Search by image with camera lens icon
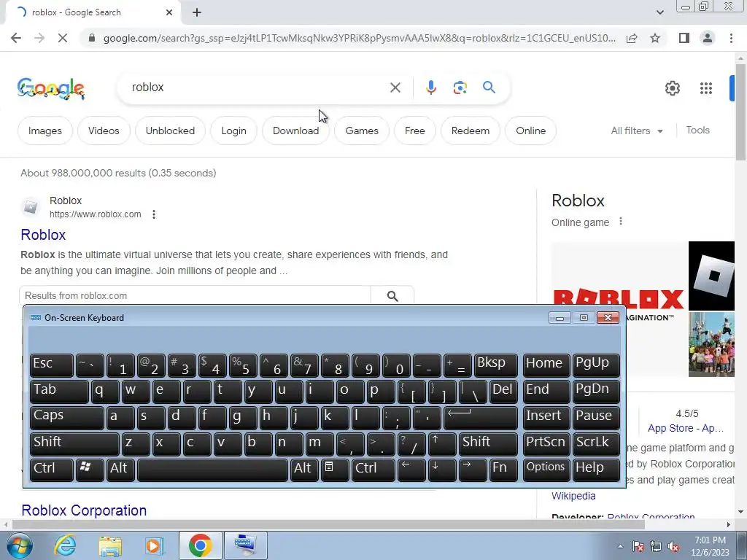Viewport: 747px width, 560px height. 460,87
